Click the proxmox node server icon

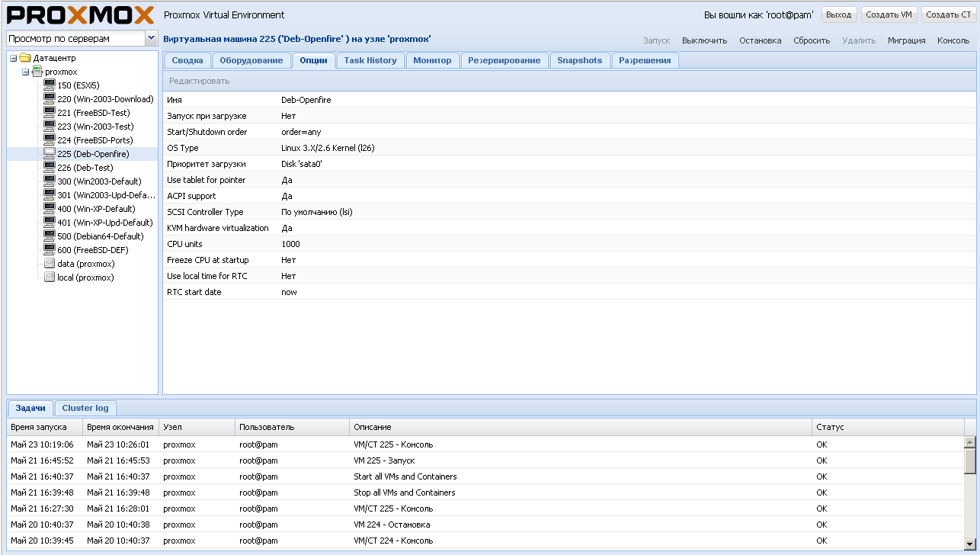point(37,72)
